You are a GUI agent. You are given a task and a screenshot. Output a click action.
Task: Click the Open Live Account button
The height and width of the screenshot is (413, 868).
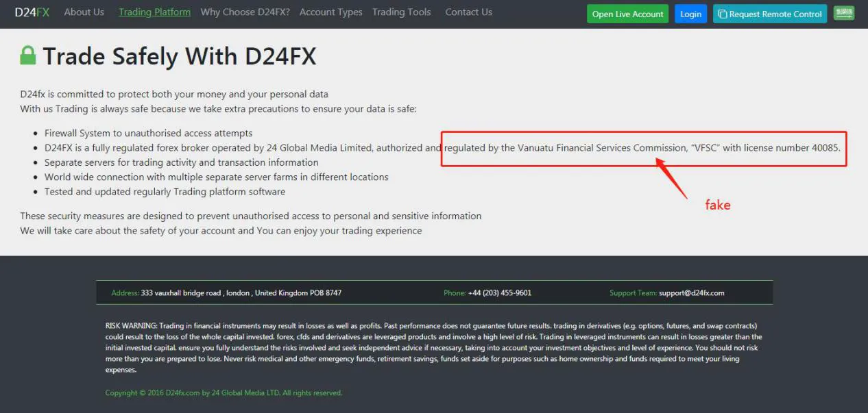click(x=627, y=14)
